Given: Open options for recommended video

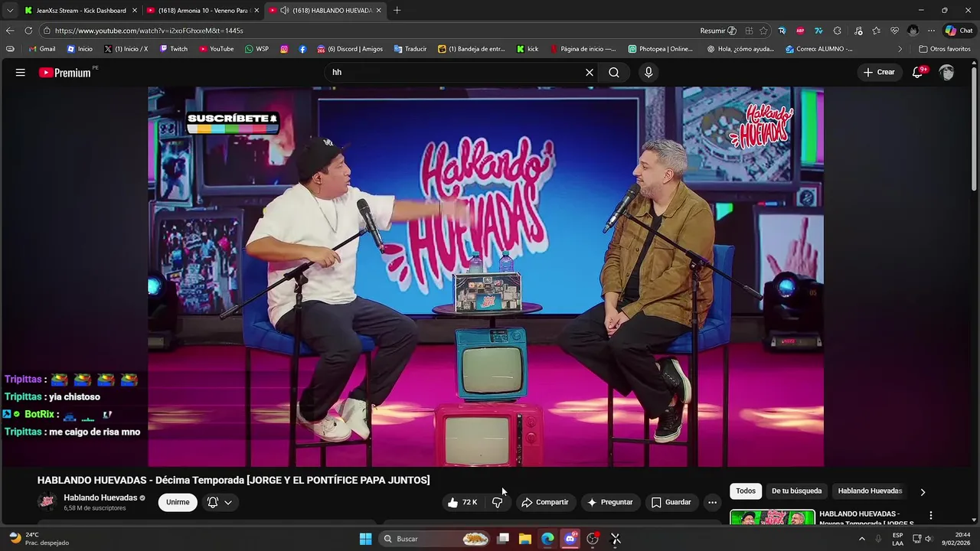Looking at the screenshot, I should (x=931, y=516).
